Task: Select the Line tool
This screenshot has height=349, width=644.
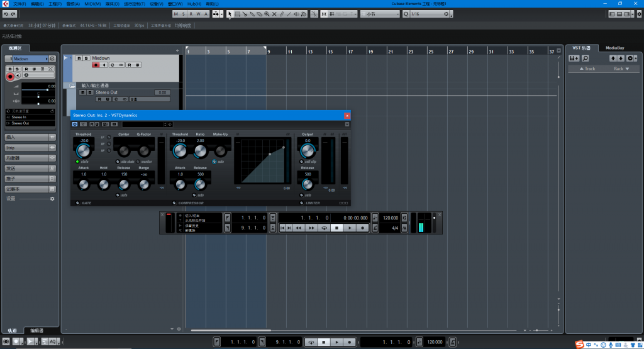Action: pyautogui.click(x=289, y=14)
